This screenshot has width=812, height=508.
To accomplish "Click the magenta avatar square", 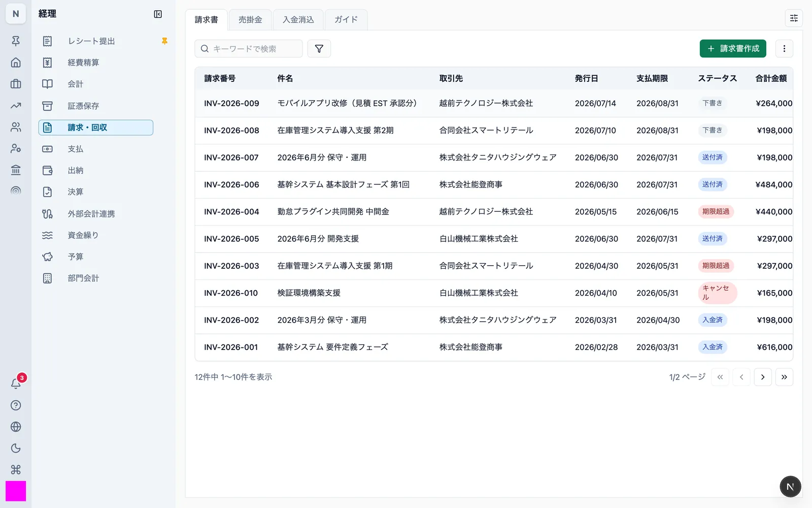I will click(16, 491).
